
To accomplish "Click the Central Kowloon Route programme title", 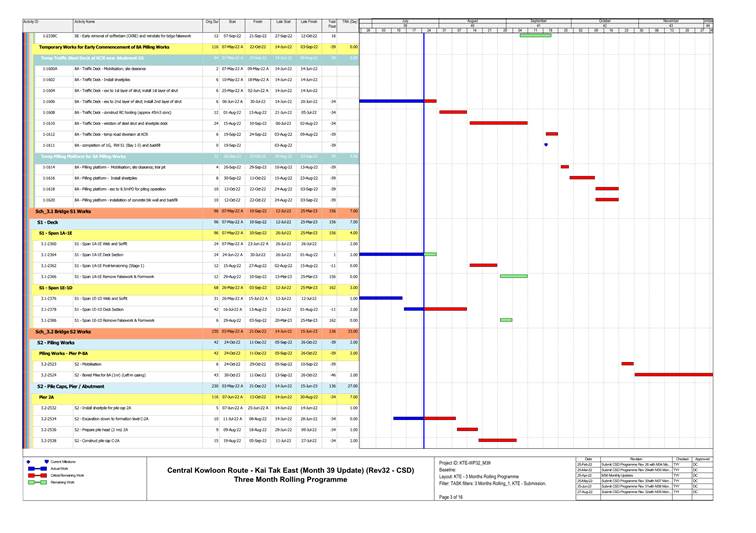I will click(x=290, y=470).
